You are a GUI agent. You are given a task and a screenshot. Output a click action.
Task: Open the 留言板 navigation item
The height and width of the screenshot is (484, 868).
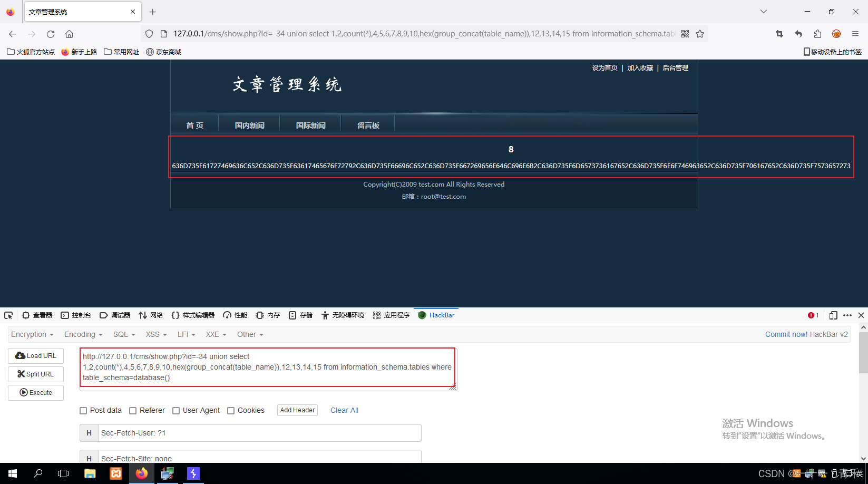368,125
